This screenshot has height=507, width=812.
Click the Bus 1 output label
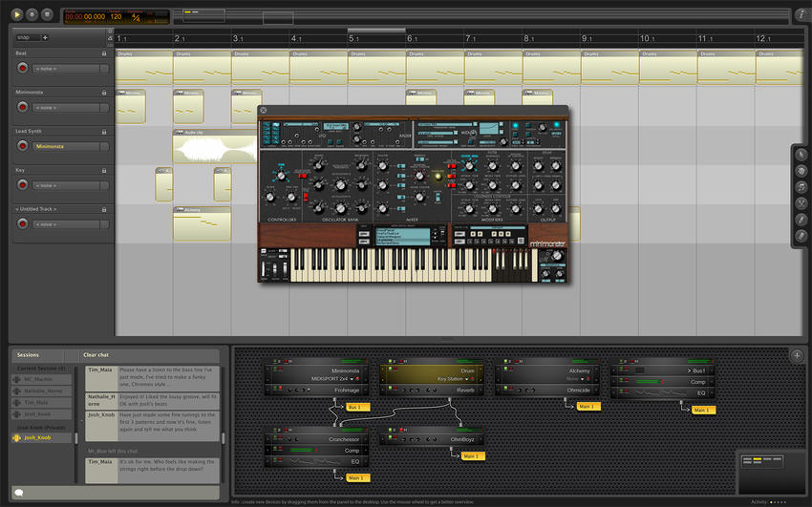357,407
